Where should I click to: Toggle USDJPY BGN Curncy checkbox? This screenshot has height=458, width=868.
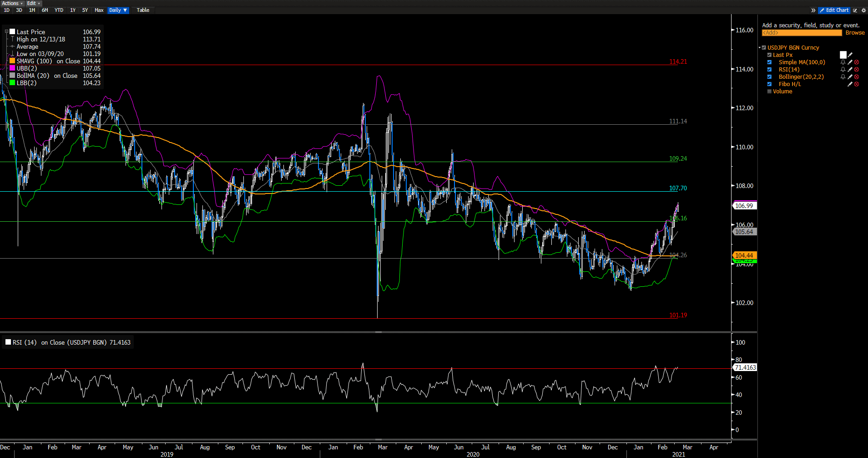764,47
